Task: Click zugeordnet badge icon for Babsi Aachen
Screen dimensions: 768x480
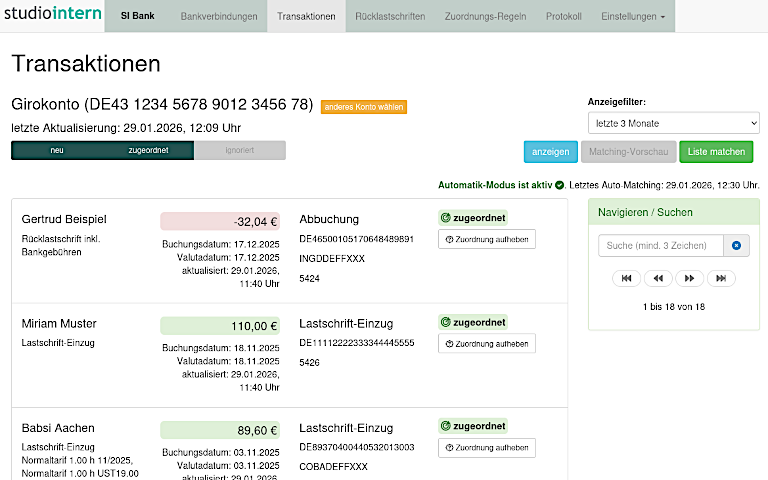Action: coord(446,426)
